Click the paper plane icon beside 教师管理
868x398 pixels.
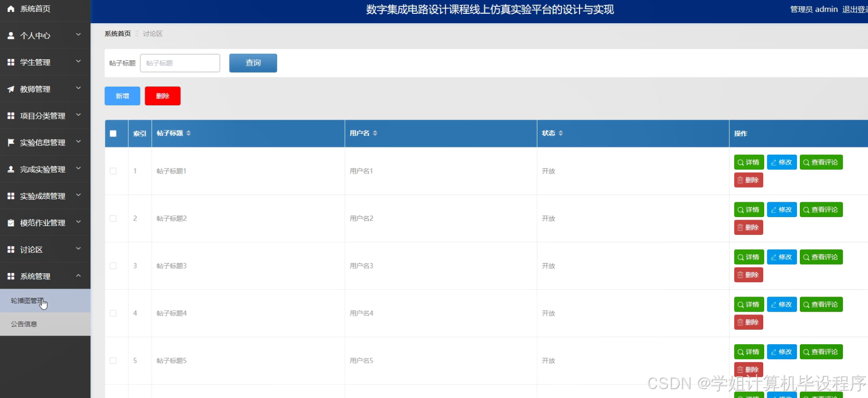11,89
